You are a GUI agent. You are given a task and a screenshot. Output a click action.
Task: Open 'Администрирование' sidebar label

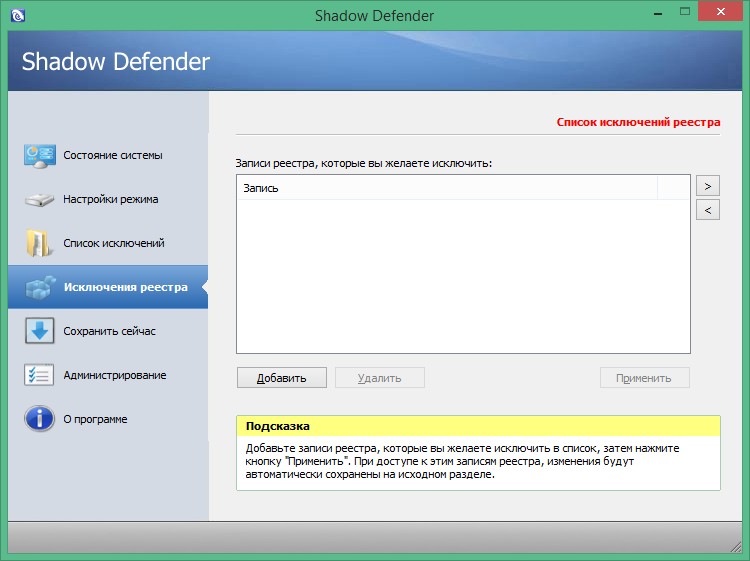point(114,375)
